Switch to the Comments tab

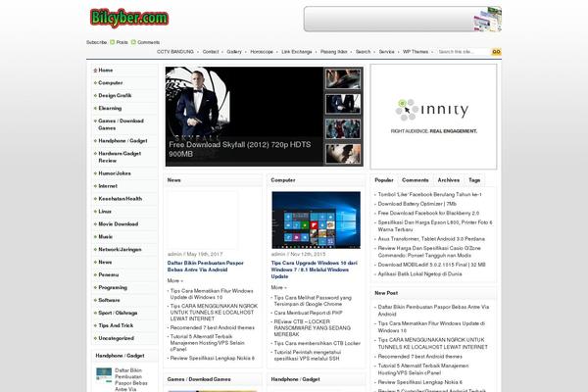click(x=416, y=180)
